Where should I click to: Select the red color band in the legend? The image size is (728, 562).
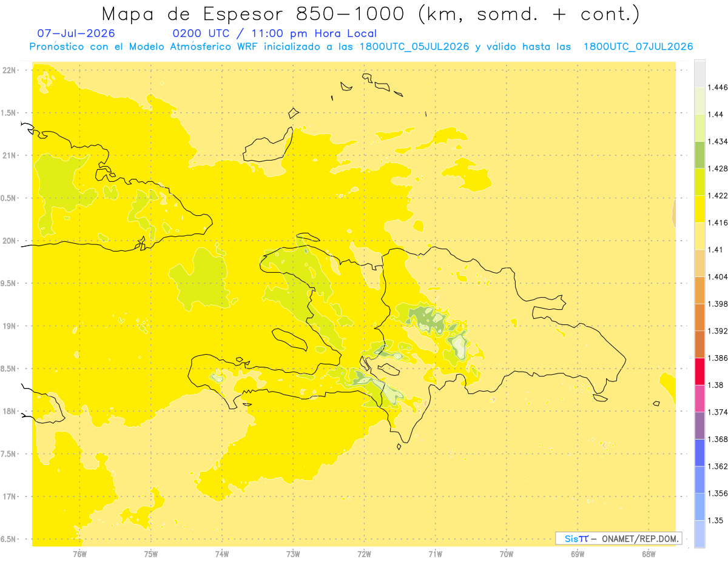(x=699, y=371)
